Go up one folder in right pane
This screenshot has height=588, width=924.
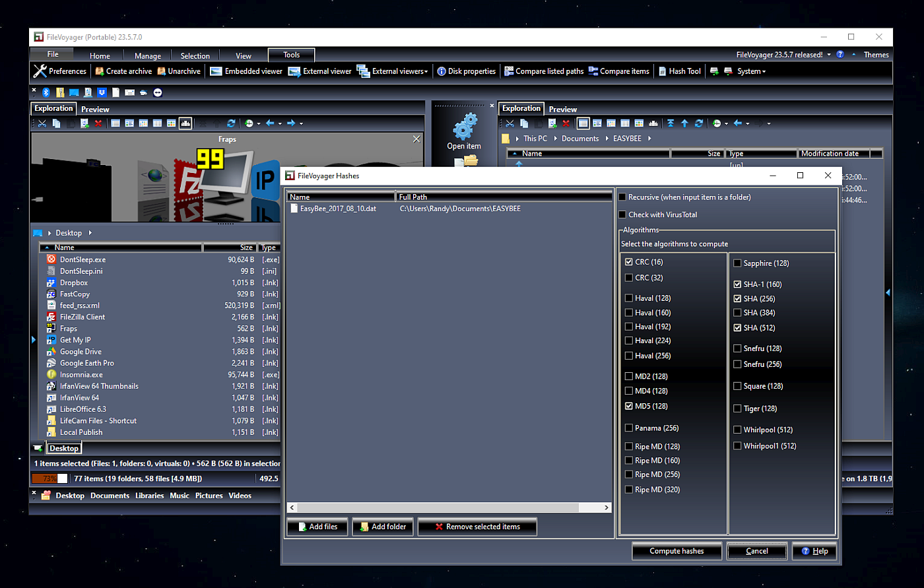point(684,123)
